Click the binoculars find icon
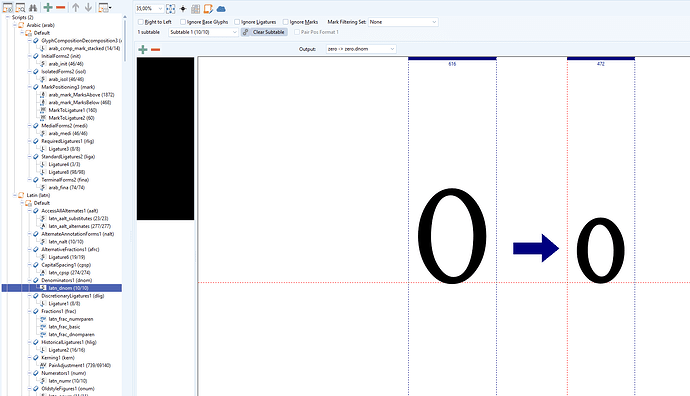 click(33, 7)
